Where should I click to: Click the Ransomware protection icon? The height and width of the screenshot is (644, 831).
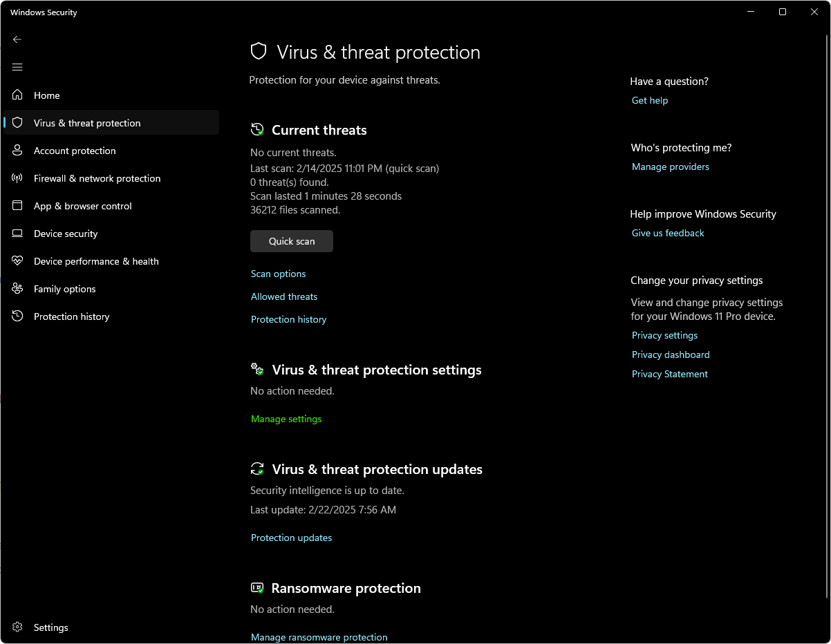pyautogui.click(x=257, y=588)
